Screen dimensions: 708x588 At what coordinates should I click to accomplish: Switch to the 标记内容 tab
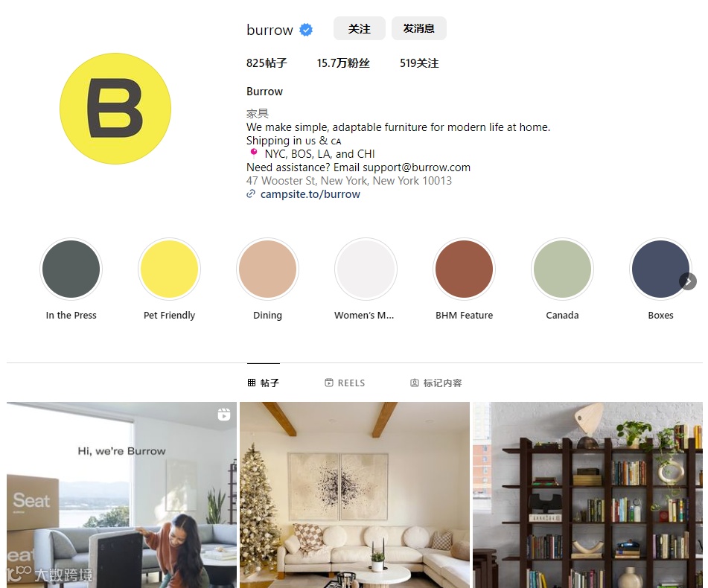coord(436,383)
